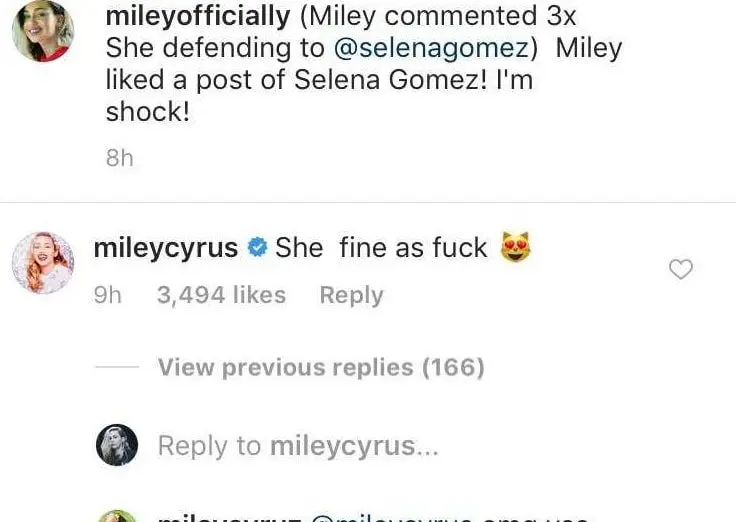Click the 'She fine as fuck' comment text

click(381, 247)
